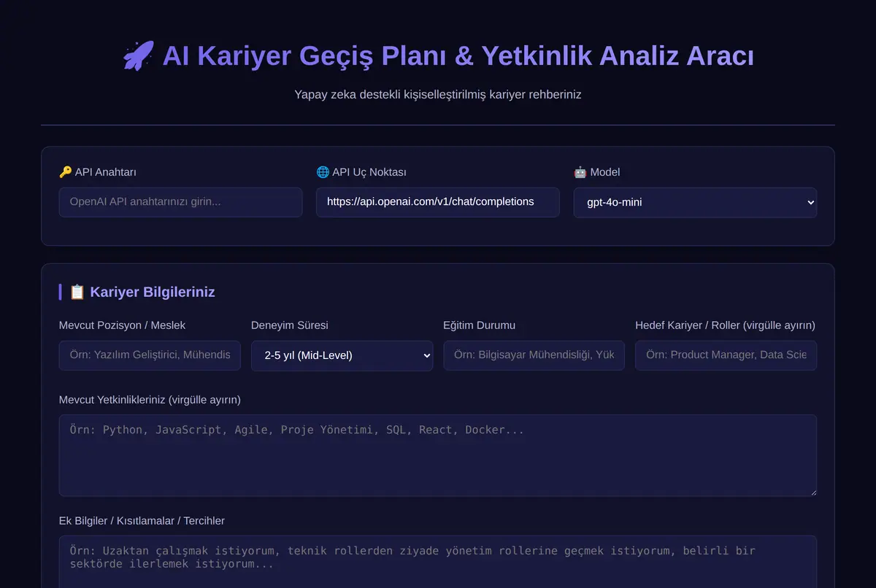This screenshot has width=876, height=588.
Task: Click the key icon beside API Anahtarı
Action: point(65,172)
